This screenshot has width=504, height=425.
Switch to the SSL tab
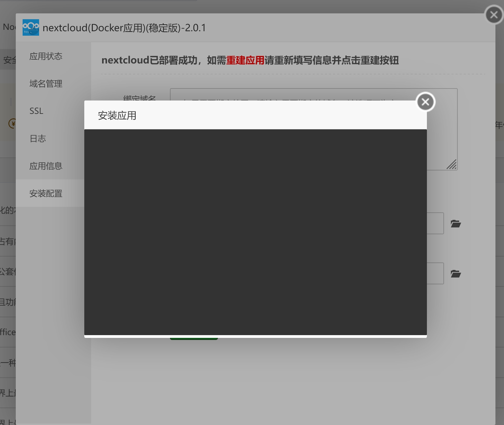tap(36, 111)
